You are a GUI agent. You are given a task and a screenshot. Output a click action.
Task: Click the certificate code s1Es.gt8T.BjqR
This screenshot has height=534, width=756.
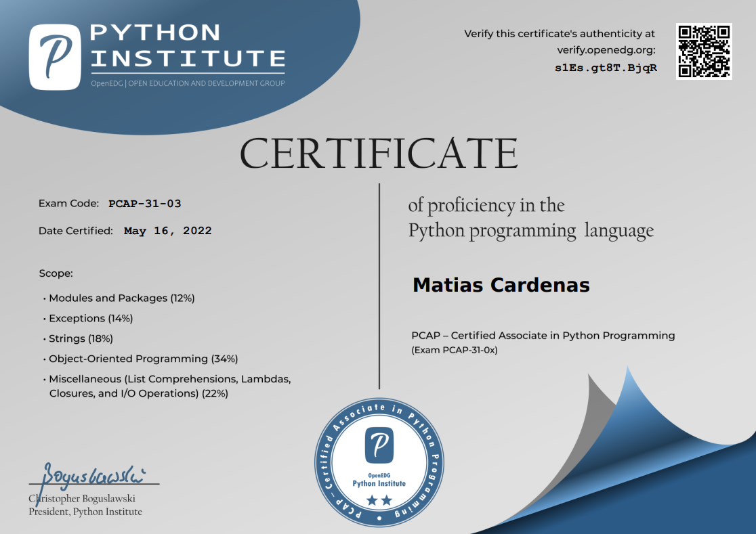605,67
